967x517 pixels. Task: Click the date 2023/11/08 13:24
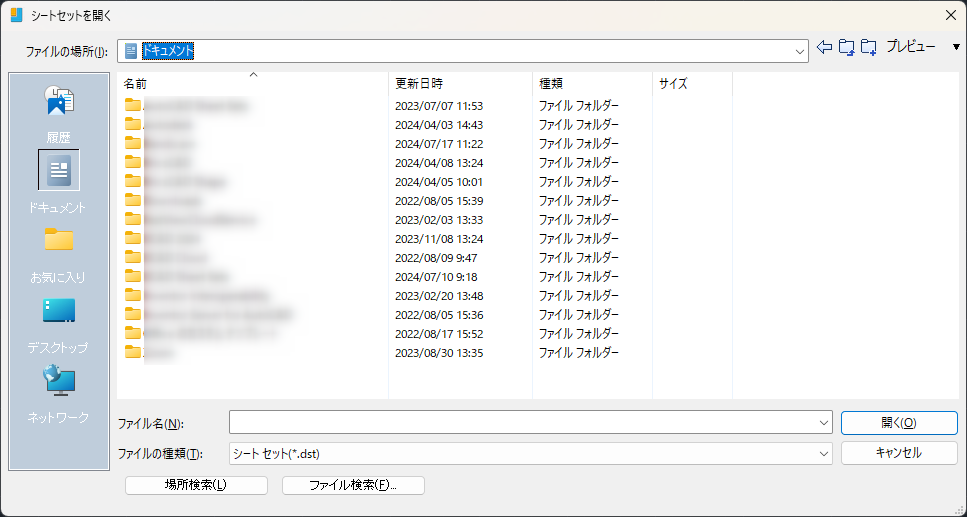click(x=439, y=239)
